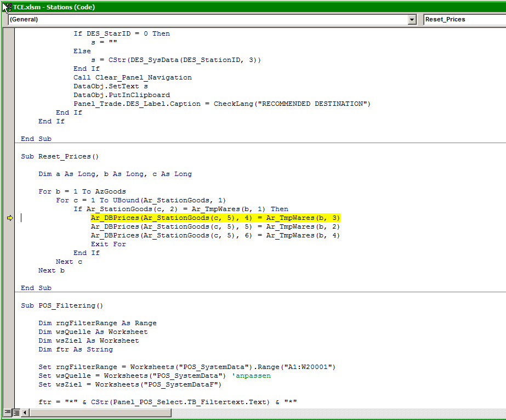Click the 'Exit For' statement
This screenshot has width=506, height=420.
(x=109, y=244)
